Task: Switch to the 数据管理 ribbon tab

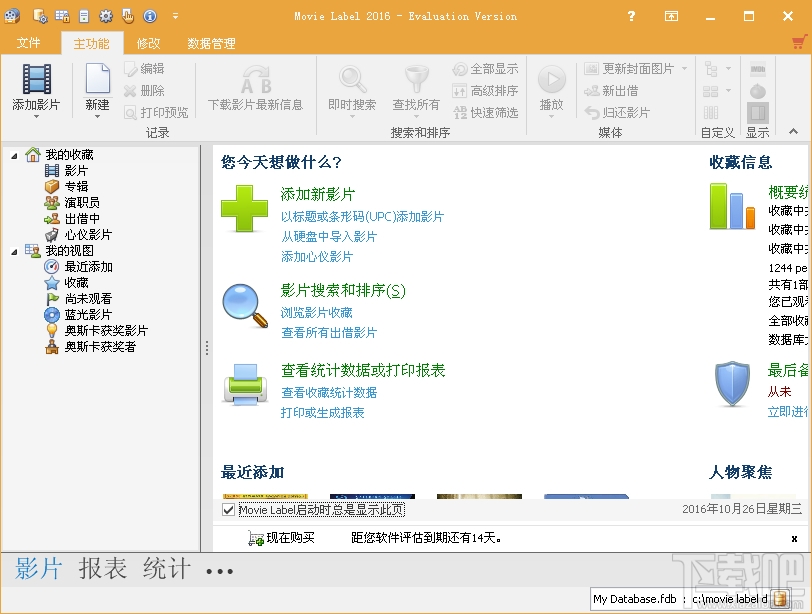Action: [x=211, y=43]
